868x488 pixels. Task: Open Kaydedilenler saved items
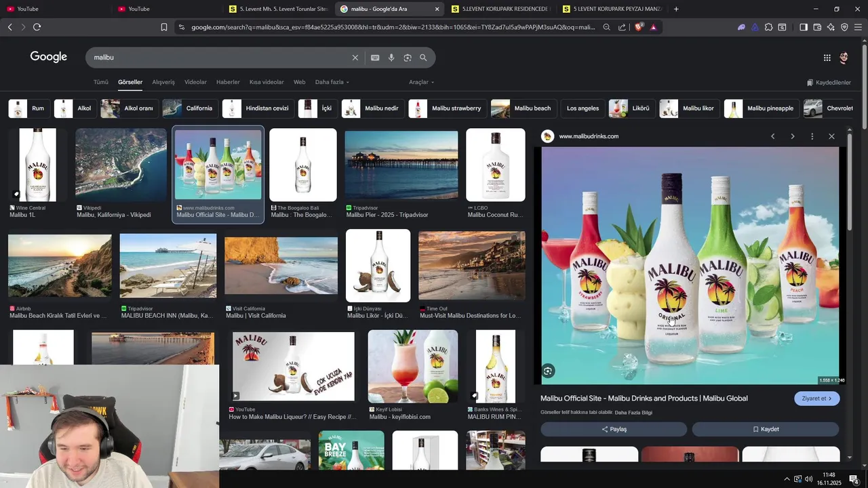pyautogui.click(x=829, y=83)
